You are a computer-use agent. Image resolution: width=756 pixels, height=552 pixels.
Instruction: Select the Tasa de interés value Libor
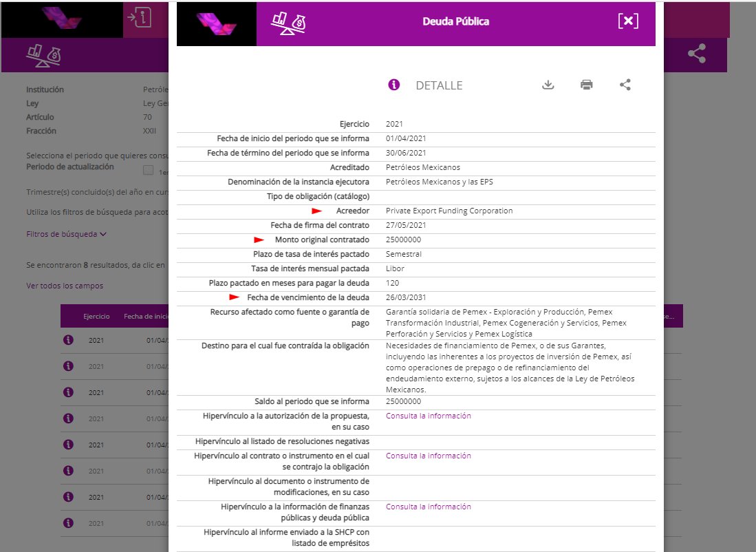point(395,268)
